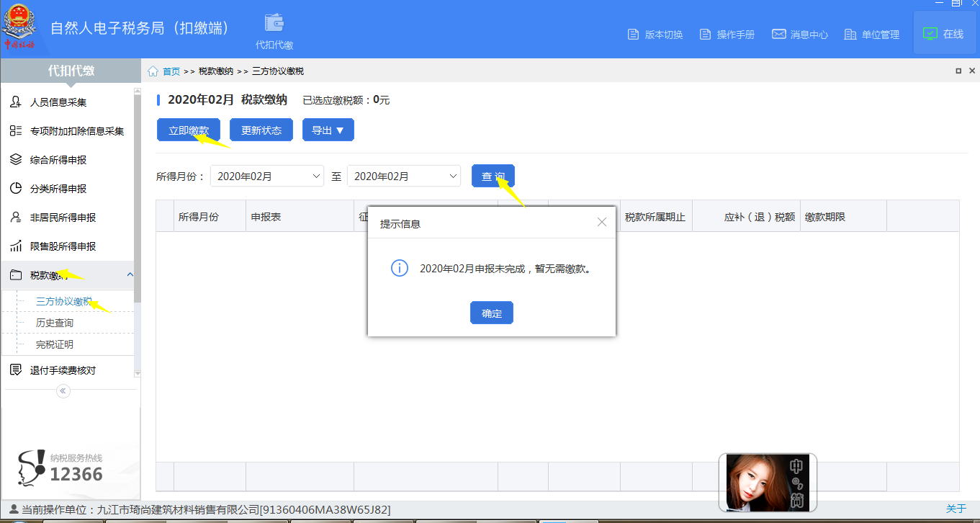Collapse the sidebar with the « control

(63, 390)
